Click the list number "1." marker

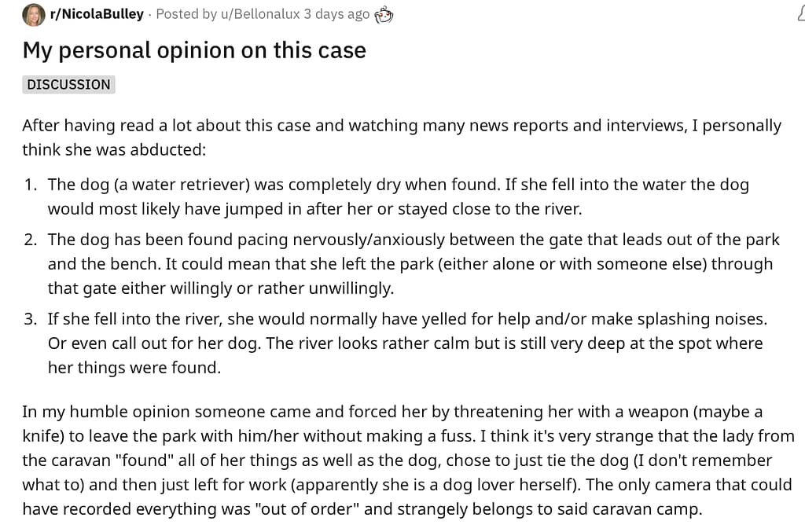pyautogui.click(x=31, y=185)
